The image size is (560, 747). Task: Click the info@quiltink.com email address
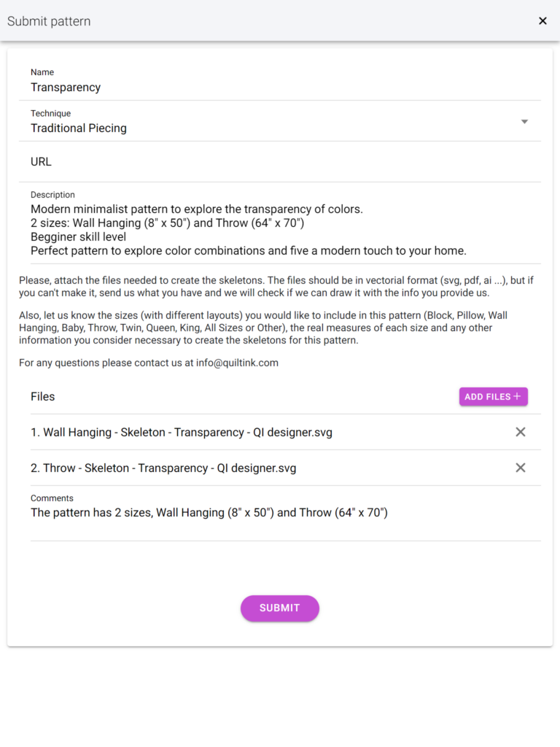click(x=237, y=363)
